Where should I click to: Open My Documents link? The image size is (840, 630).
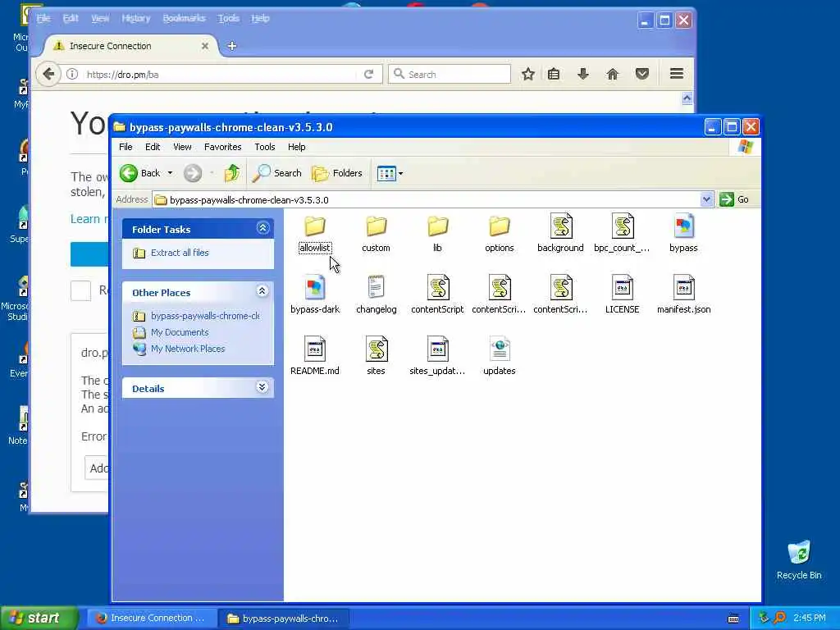pyautogui.click(x=180, y=332)
